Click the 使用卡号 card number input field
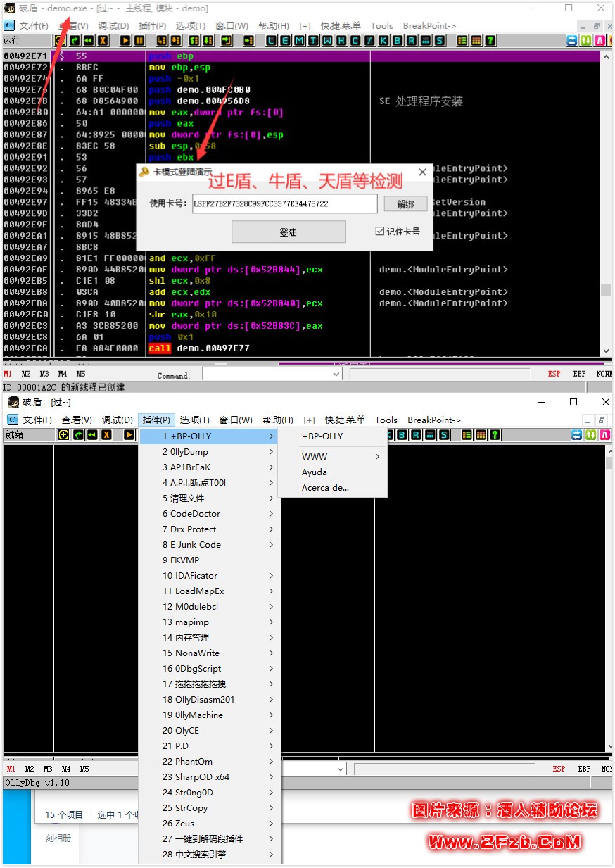Image resolution: width=615 pixels, height=868 pixels. click(284, 204)
